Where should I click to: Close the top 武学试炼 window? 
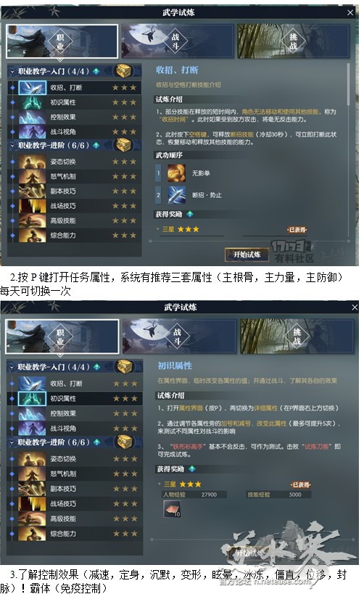[x=350, y=12]
